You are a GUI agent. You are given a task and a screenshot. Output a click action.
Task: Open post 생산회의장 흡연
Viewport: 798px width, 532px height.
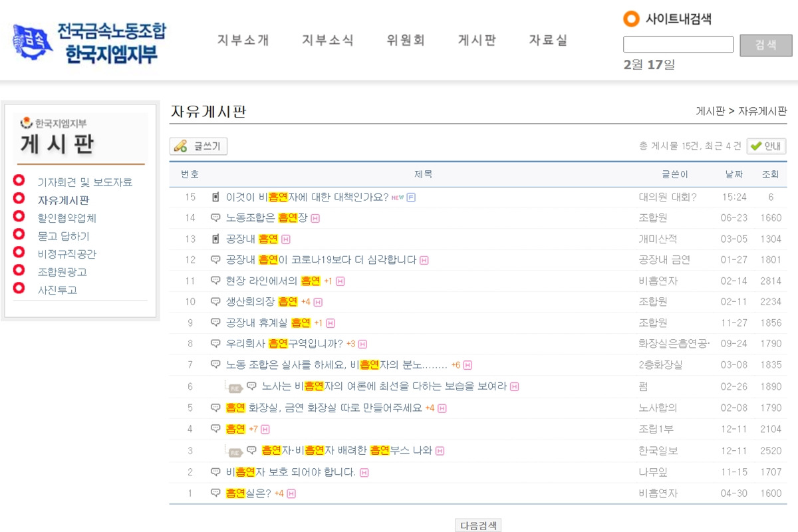point(262,301)
